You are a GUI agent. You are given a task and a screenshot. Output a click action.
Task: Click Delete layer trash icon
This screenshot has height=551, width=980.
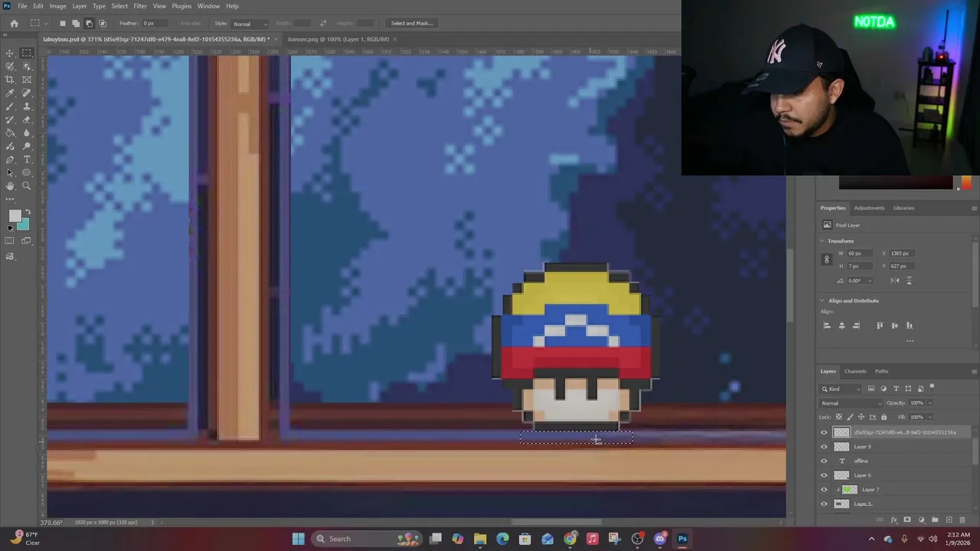pos(963,520)
